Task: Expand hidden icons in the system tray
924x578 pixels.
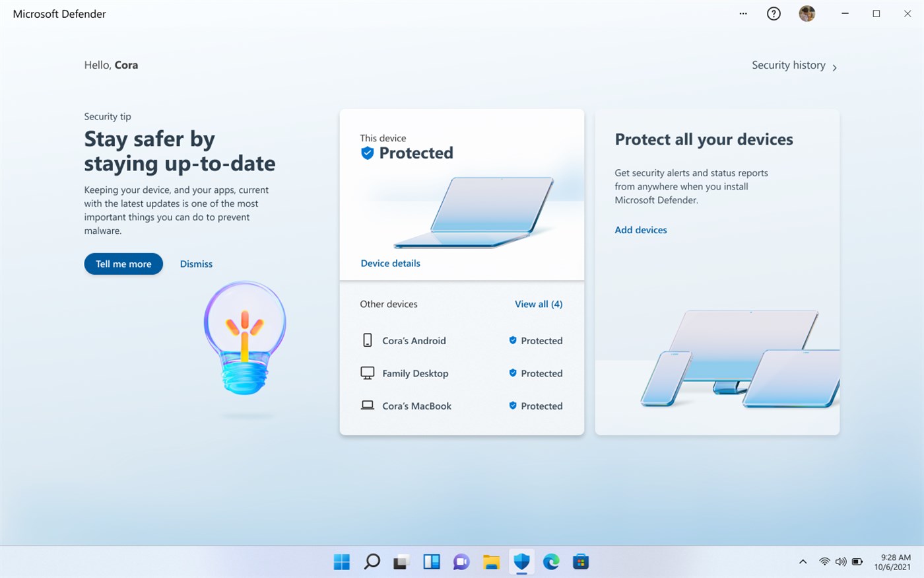Action: coord(803,561)
